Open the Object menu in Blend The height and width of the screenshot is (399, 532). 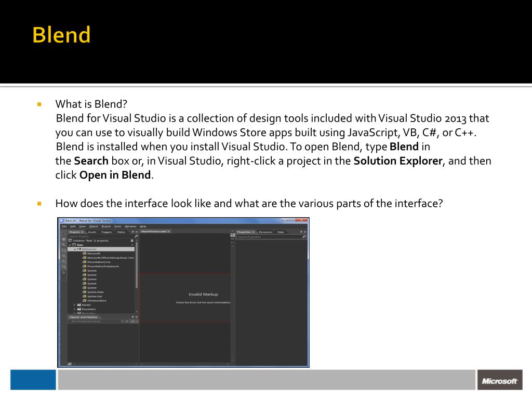[94, 227]
